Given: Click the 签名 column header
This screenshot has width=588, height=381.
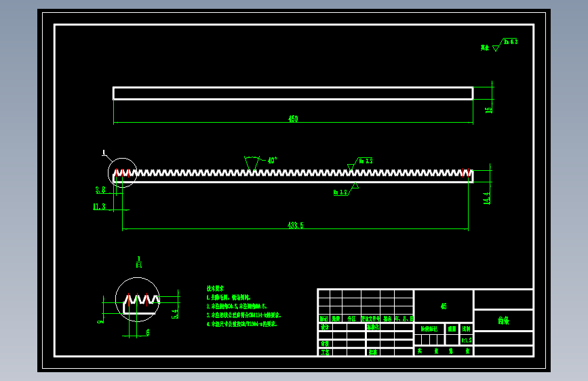Looking at the screenshot, I should click(x=387, y=319).
